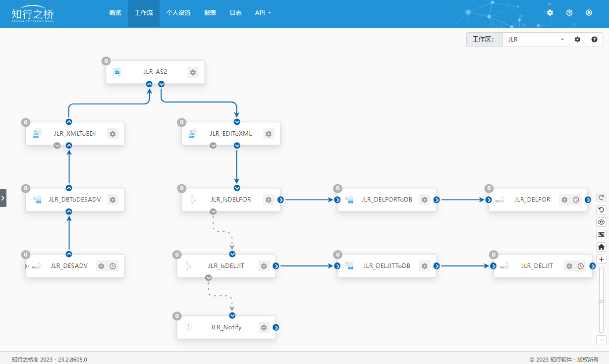This screenshot has width=609, height=364.
Task: Open settings gear on JLR_AS2 connector
Action: click(193, 72)
